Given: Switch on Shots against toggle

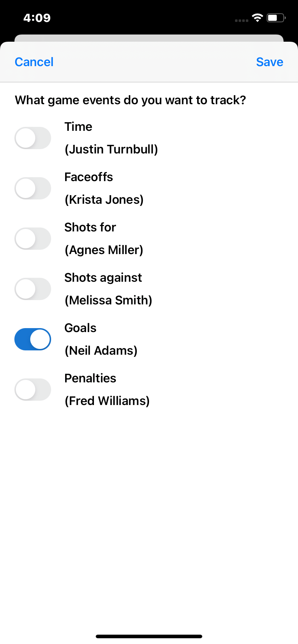Looking at the screenshot, I should pyautogui.click(x=33, y=289).
